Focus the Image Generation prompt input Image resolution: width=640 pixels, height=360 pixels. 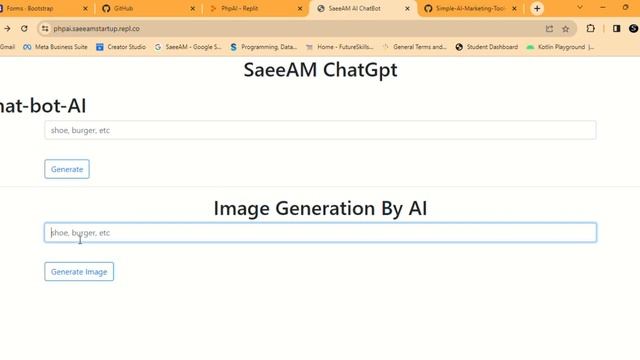click(320, 233)
